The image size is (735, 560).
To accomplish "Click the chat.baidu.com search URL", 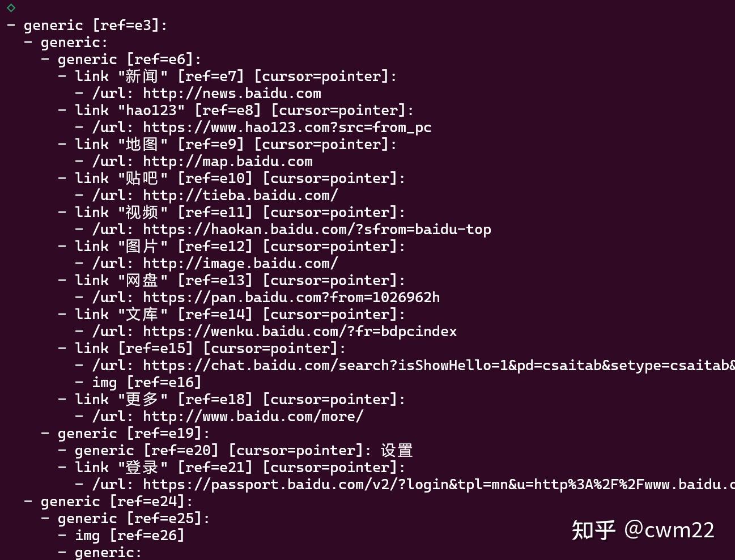I will 439,366.
